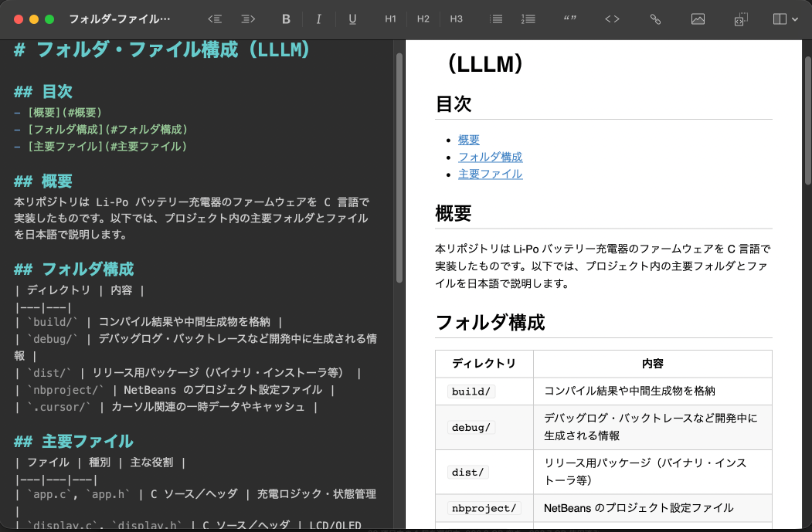Zoom the window with the green button
The image size is (812, 532).
click(49, 19)
